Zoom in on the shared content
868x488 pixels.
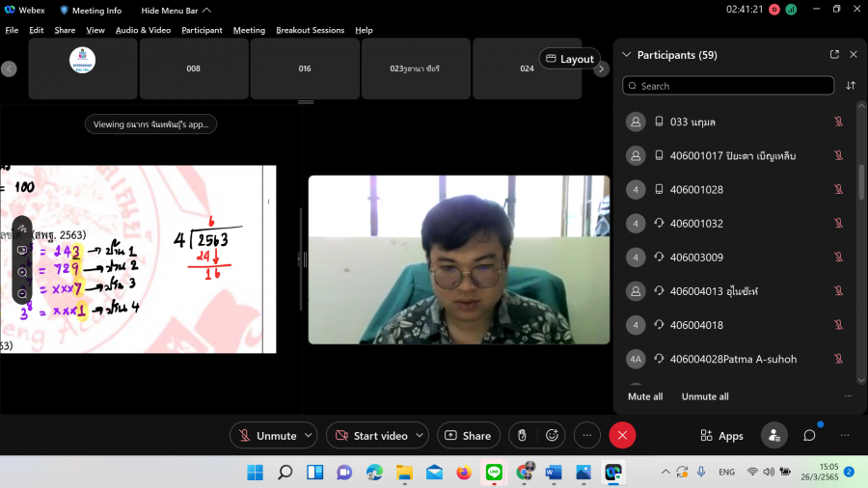tap(22, 272)
